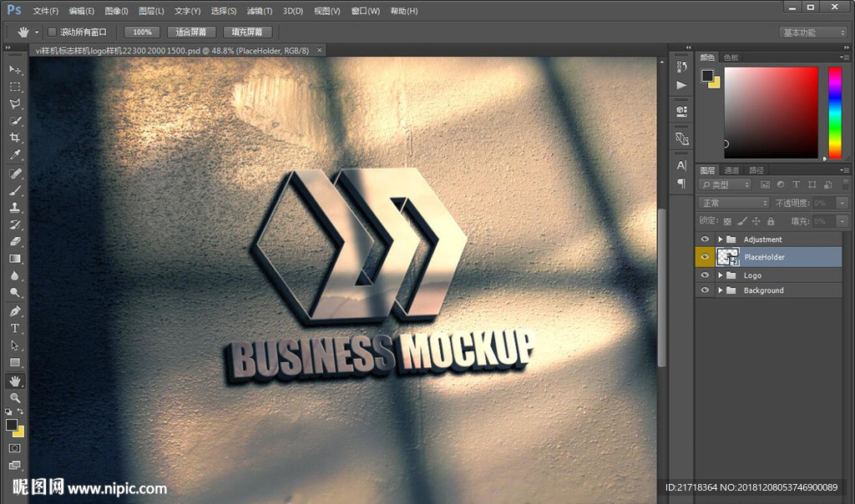Select the Gradient tool
Image resolution: width=855 pixels, height=504 pixels.
(x=15, y=259)
